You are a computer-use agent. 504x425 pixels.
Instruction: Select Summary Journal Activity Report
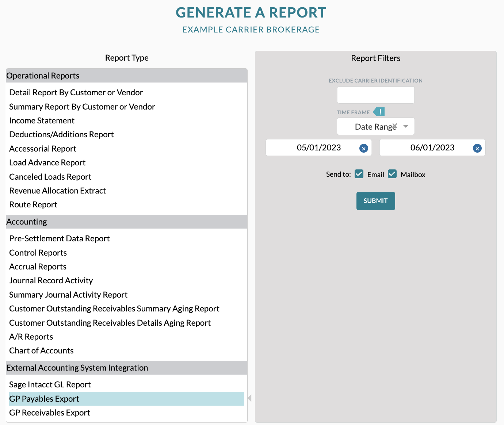[127, 295]
